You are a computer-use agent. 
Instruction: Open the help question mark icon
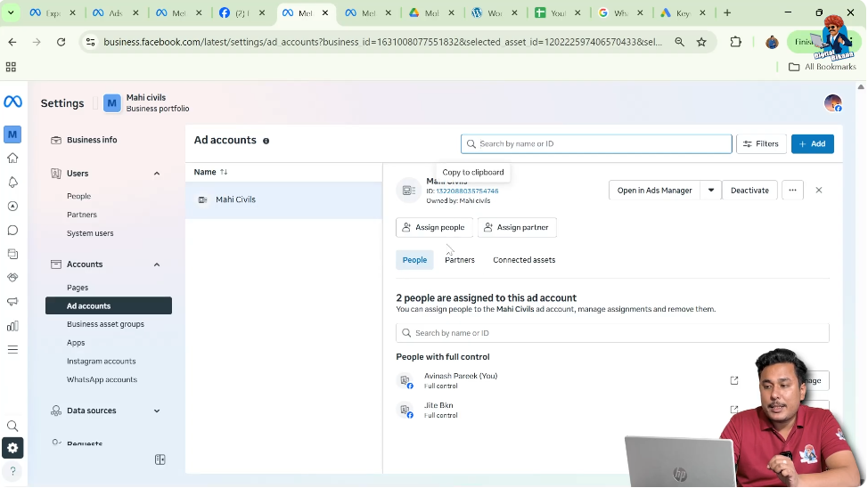pos(12,471)
